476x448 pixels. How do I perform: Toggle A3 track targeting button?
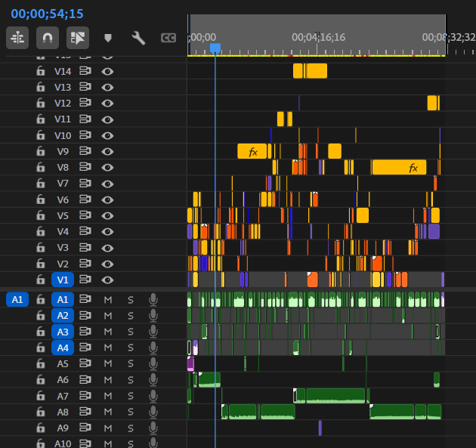63,332
